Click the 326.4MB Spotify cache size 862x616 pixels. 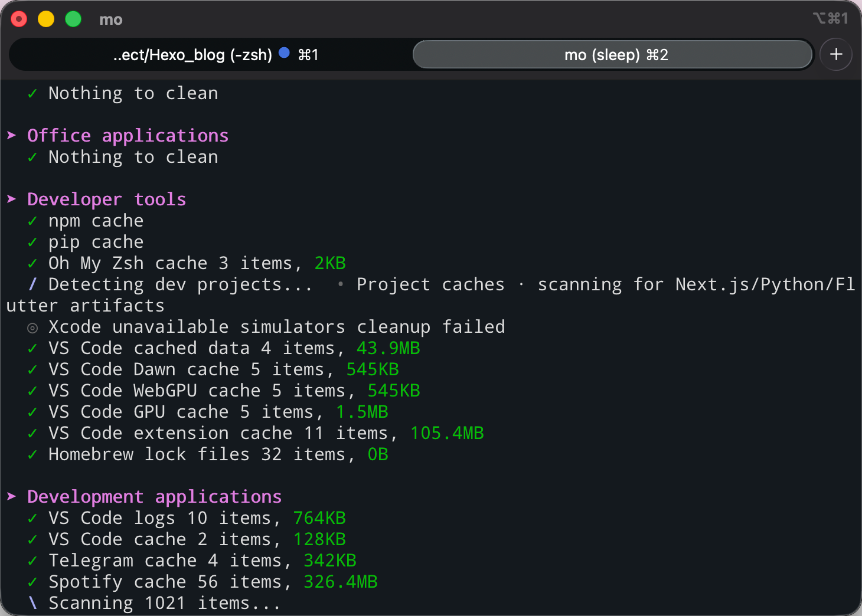[340, 582]
